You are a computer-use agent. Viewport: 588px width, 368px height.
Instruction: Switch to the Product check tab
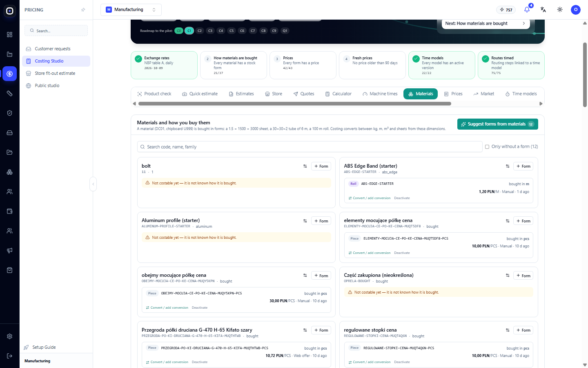coord(154,94)
